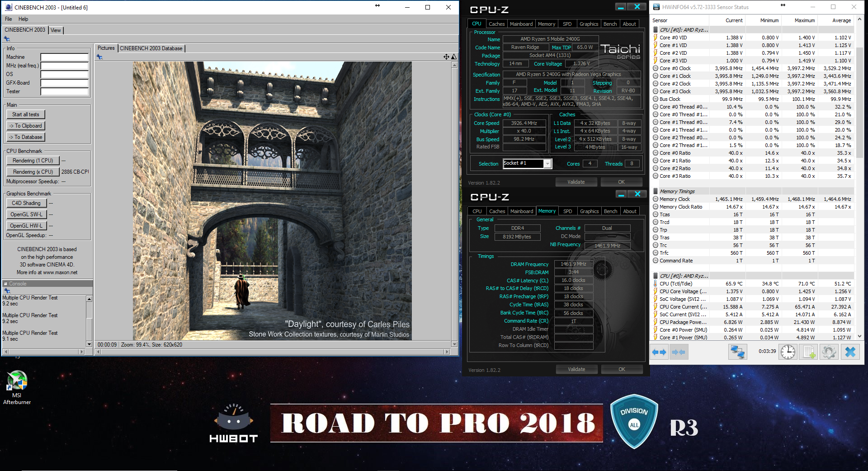Click the pin icon under the Pictures tab

[x=99, y=57]
